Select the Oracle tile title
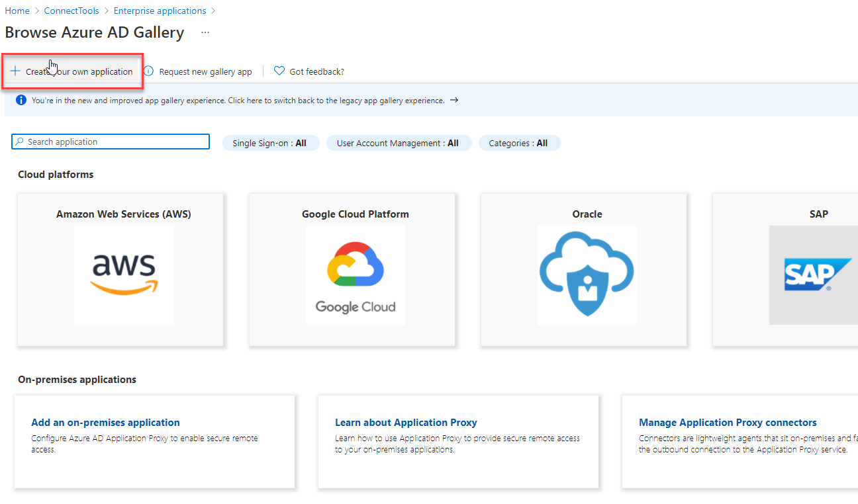This screenshot has width=858, height=504. [x=587, y=214]
